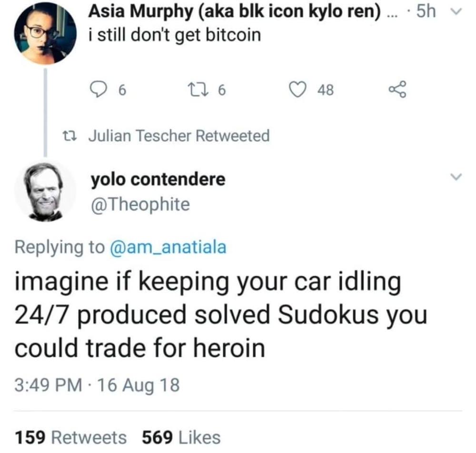
Task: Share the tweet via the share icon
Action: (x=397, y=90)
